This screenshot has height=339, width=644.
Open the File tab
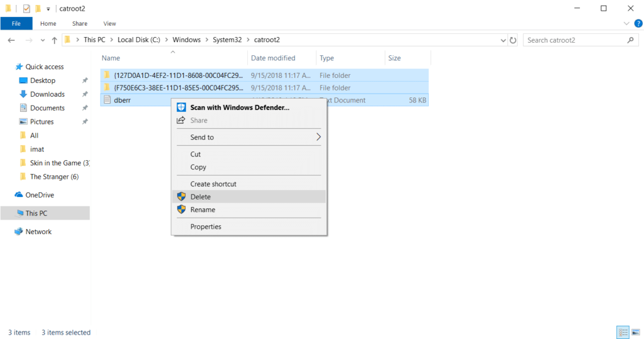point(16,23)
